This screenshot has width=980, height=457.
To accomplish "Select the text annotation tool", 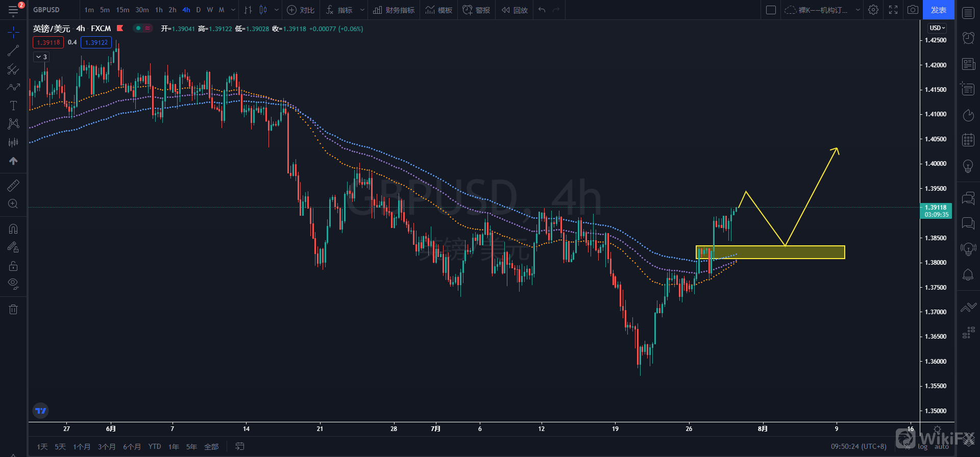I will tap(13, 106).
